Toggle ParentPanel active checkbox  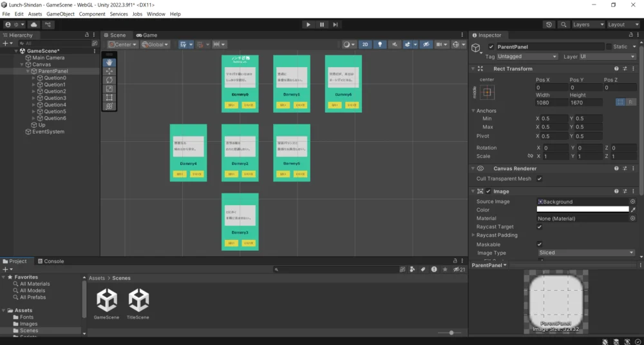click(x=491, y=47)
